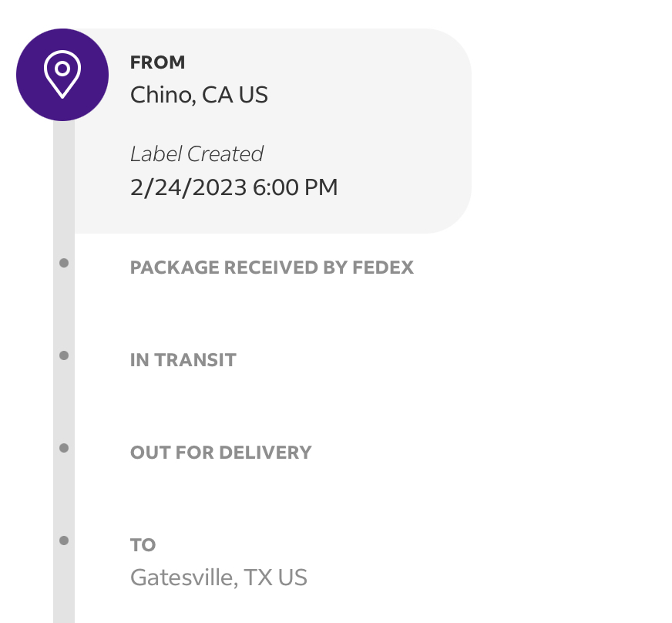The height and width of the screenshot is (623, 672).
Task: Select the Chino, CA US origin text
Action: point(199,95)
